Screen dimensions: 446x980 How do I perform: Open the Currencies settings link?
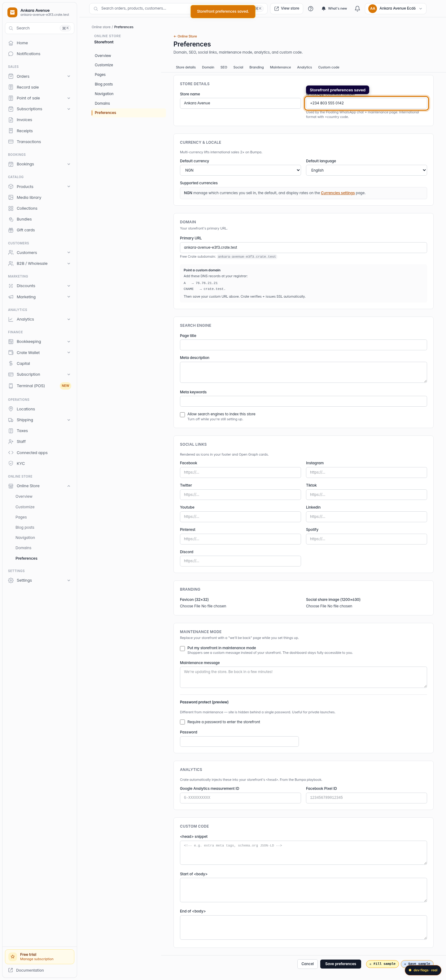(338, 193)
